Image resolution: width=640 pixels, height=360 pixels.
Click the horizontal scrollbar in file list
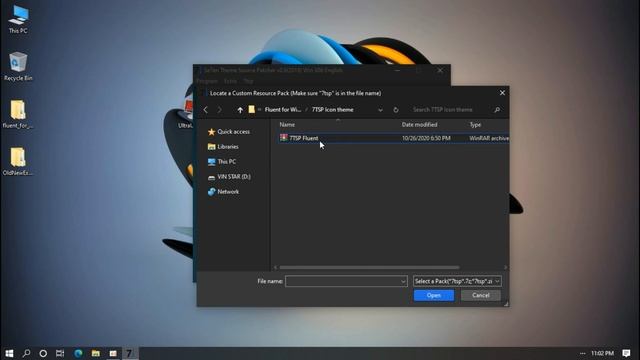[369, 268]
